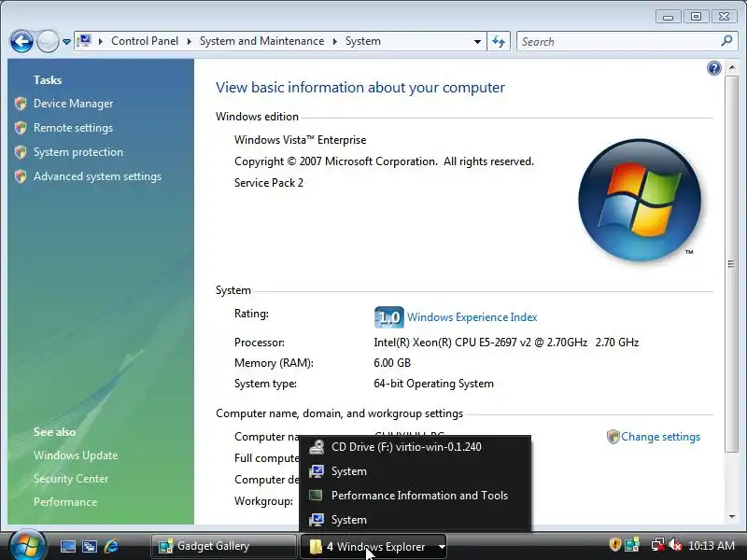Click the Refresh button in address bar
This screenshot has height=560, width=747.
(499, 41)
